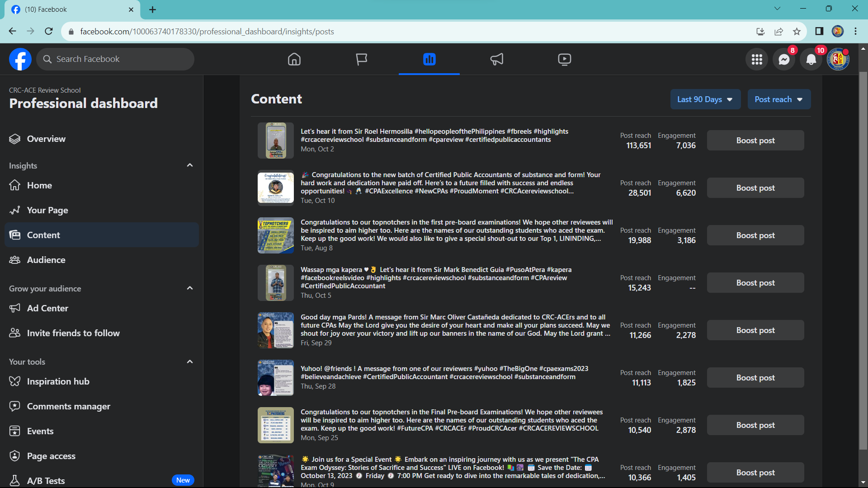This screenshot has width=868, height=488.
Task: Bookmark this page with star icon
Action: [x=797, y=32]
